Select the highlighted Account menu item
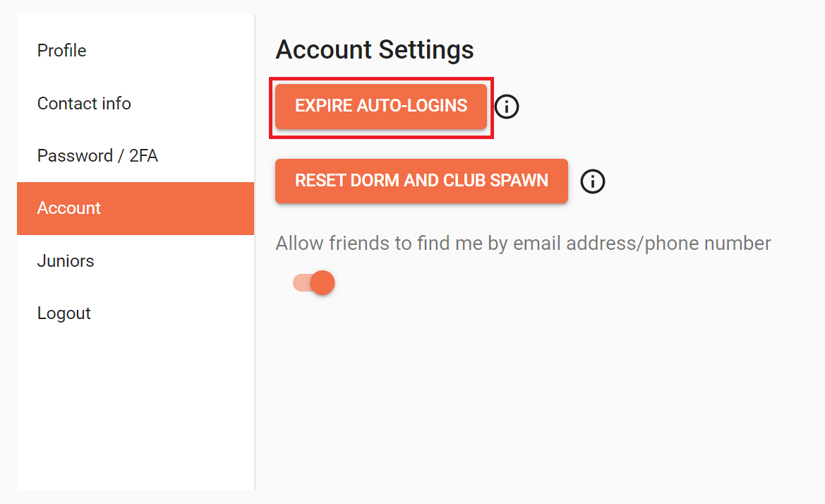 pyautogui.click(x=69, y=208)
